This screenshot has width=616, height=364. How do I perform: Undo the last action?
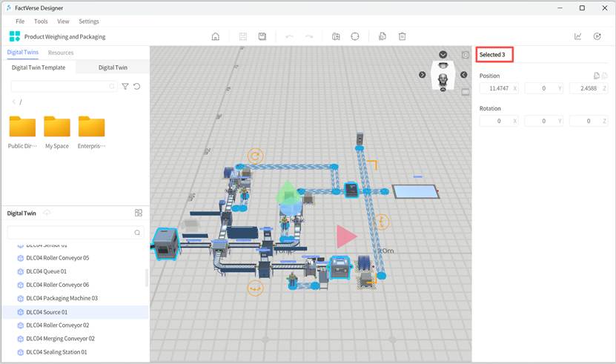point(290,36)
